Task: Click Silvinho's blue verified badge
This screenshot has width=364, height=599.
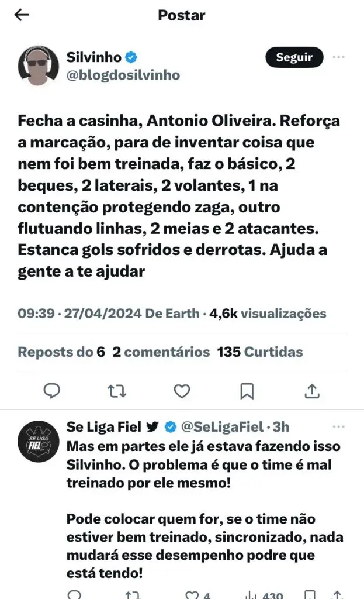Action: point(133,57)
